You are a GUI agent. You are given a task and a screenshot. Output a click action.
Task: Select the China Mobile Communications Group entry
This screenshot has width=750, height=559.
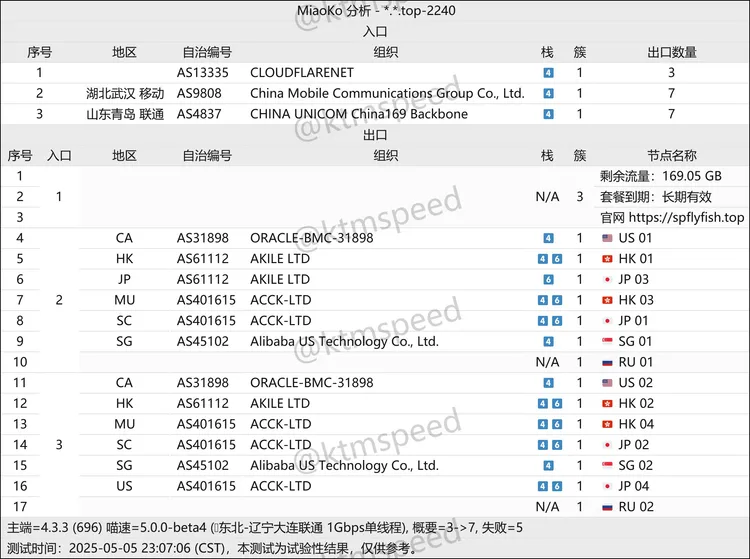click(x=386, y=94)
